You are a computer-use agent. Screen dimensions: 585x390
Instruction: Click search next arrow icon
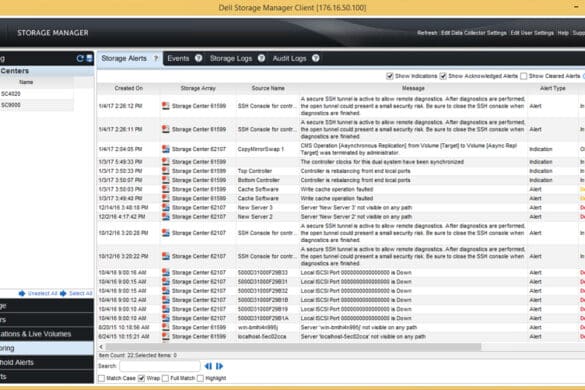coord(219,366)
